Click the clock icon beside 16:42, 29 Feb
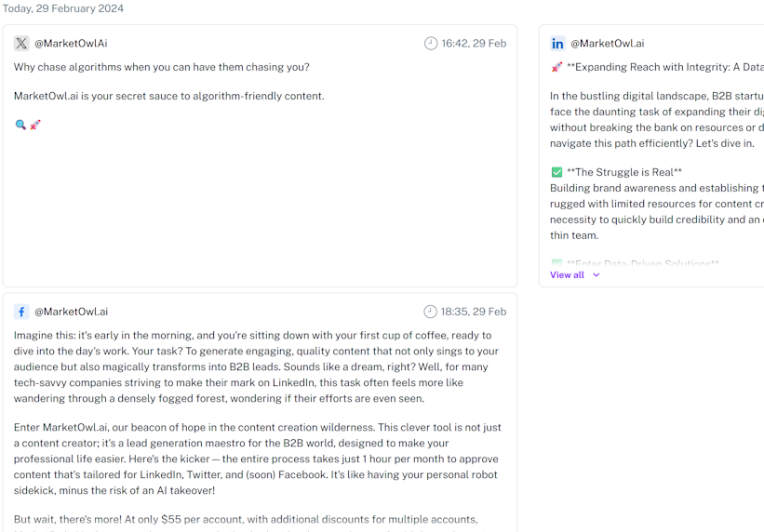 pos(431,44)
